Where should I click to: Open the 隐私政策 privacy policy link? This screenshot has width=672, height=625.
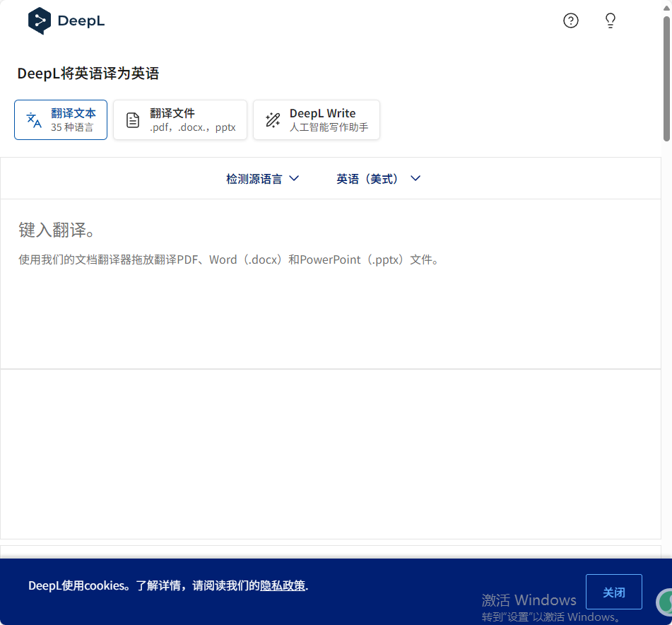tap(283, 585)
